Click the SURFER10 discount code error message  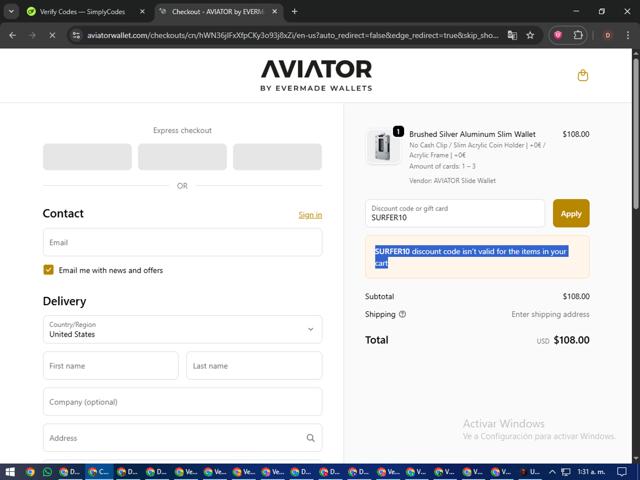[x=477, y=257]
